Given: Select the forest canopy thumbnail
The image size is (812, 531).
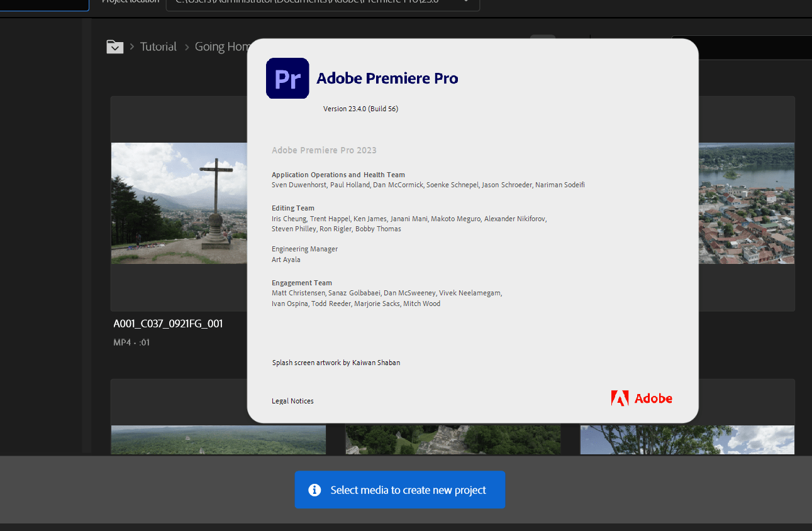Looking at the screenshot, I should point(218,440).
